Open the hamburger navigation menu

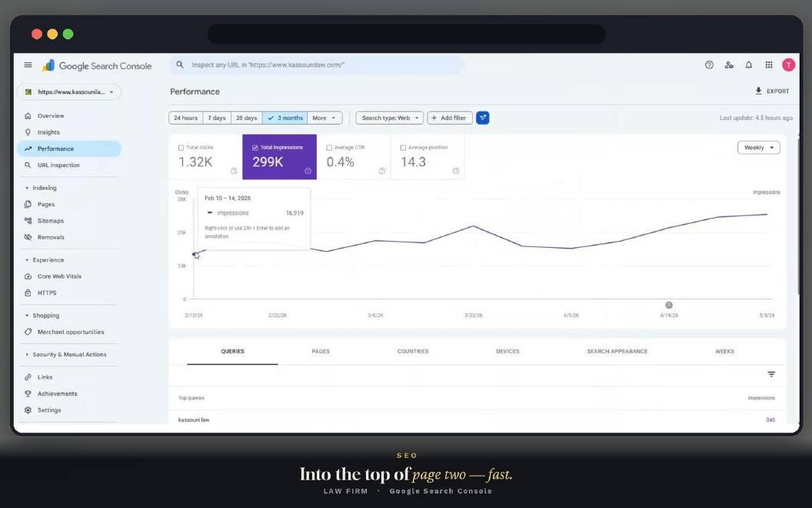tap(28, 65)
